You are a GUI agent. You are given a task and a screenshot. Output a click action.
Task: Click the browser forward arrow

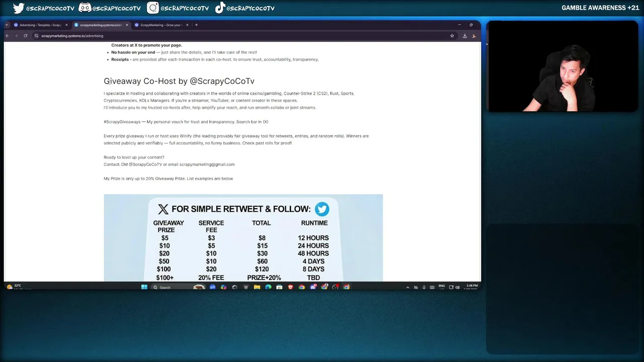click(x=16, y=36)
